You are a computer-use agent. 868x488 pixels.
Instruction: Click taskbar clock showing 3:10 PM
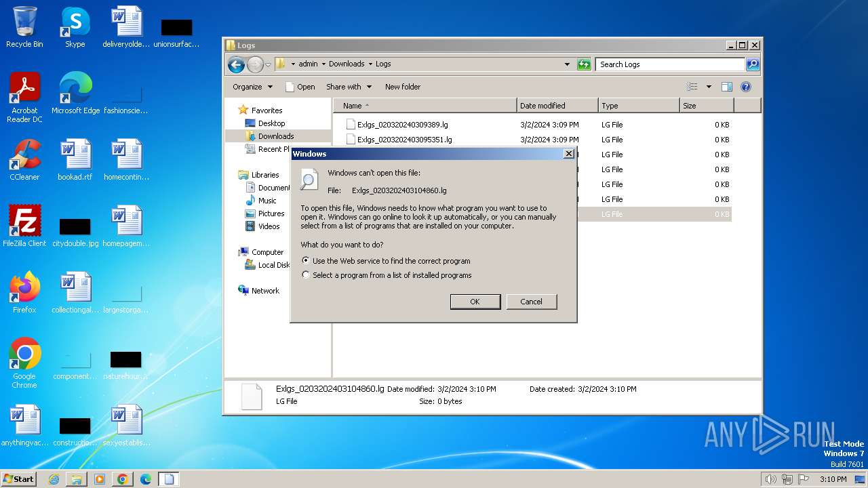coord(833,479)
